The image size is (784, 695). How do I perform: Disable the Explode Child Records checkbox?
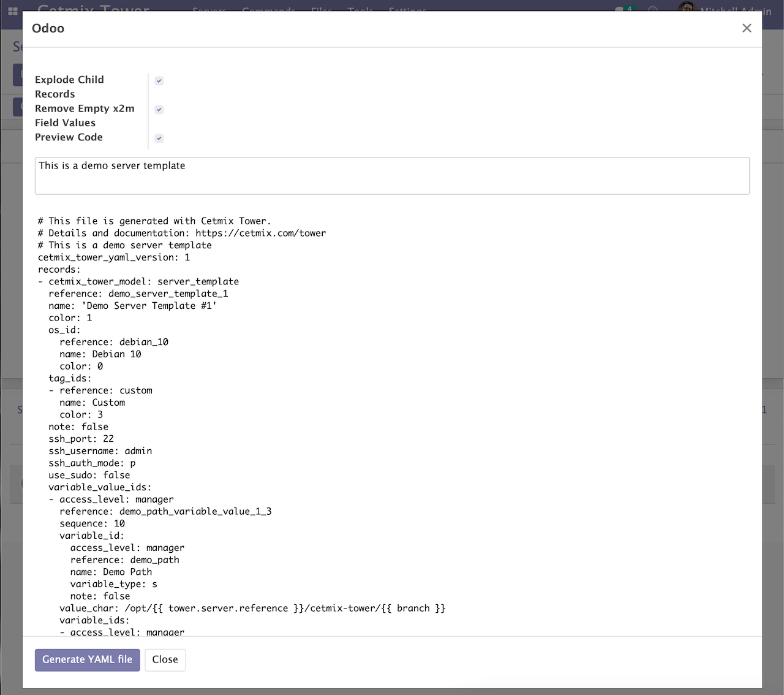coord(159,80)
